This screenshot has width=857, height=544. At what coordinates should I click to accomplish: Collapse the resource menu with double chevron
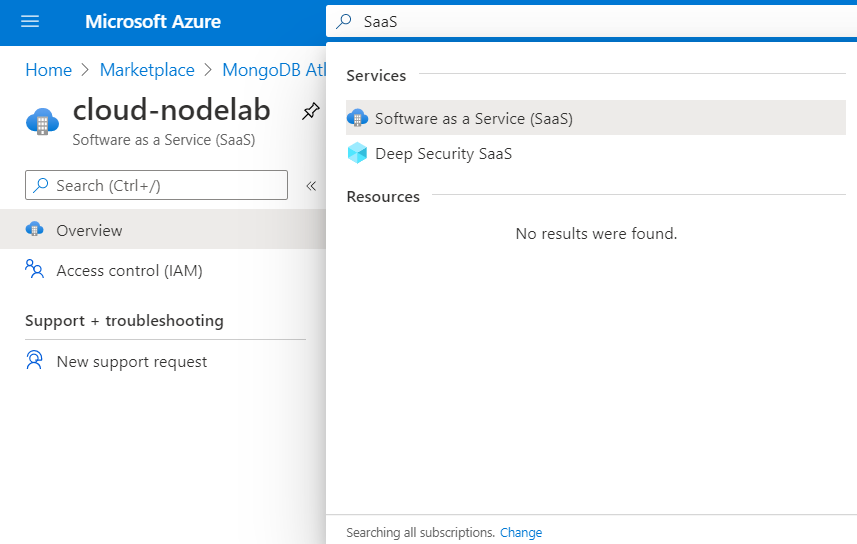311,186
